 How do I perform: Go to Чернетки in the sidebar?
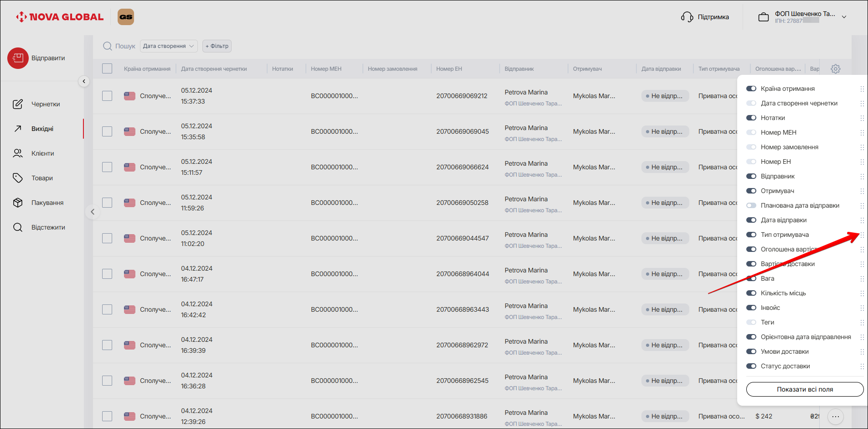point(45,104)
